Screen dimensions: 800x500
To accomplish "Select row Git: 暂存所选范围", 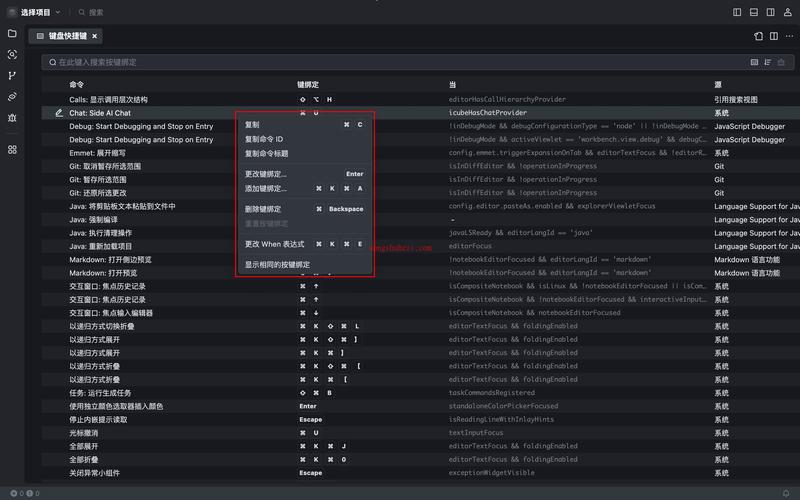I will [x=420, y=180].
